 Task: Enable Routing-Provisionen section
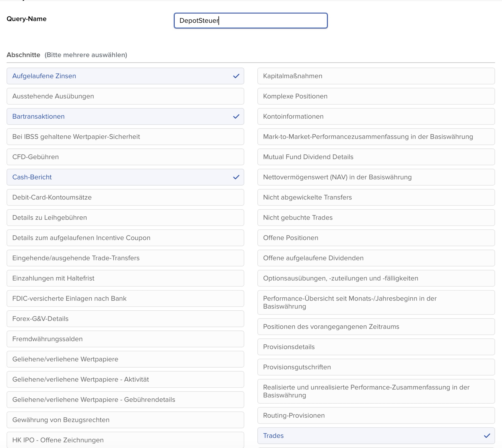click(x=376, y=416)
